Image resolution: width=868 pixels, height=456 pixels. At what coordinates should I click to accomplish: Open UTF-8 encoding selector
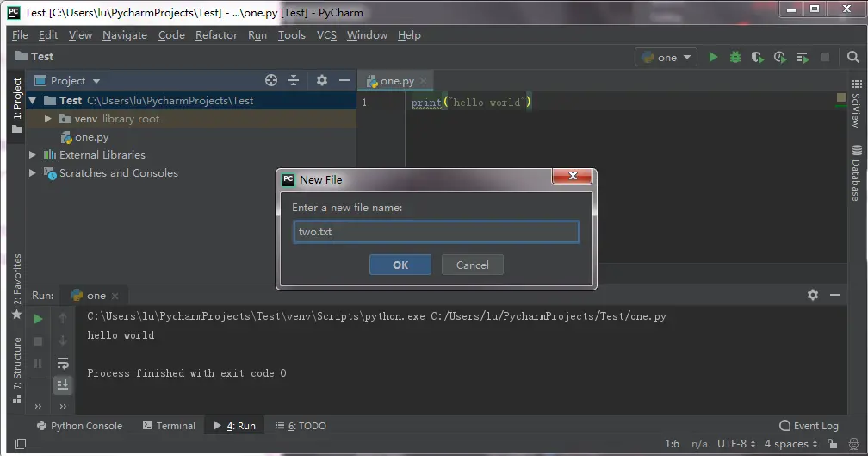[x=736, y=443]
